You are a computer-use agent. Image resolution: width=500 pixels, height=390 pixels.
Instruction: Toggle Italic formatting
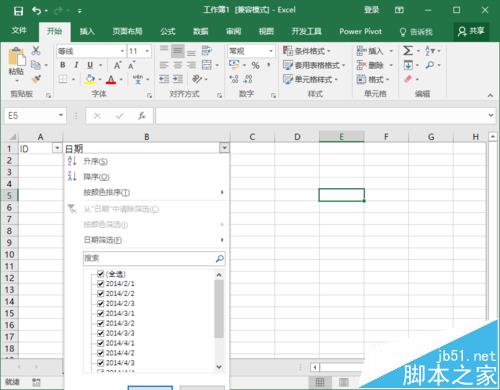[76, 65]
